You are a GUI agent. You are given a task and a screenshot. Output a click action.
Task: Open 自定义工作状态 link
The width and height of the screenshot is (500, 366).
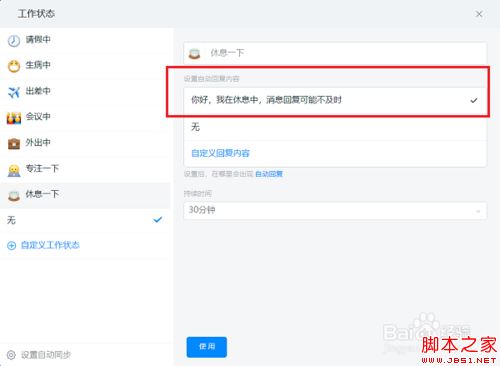tap(50, 245)
